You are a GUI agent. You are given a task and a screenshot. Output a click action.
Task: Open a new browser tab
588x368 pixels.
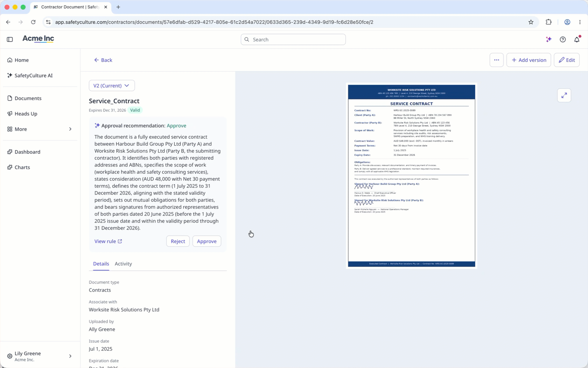point(118,7)
